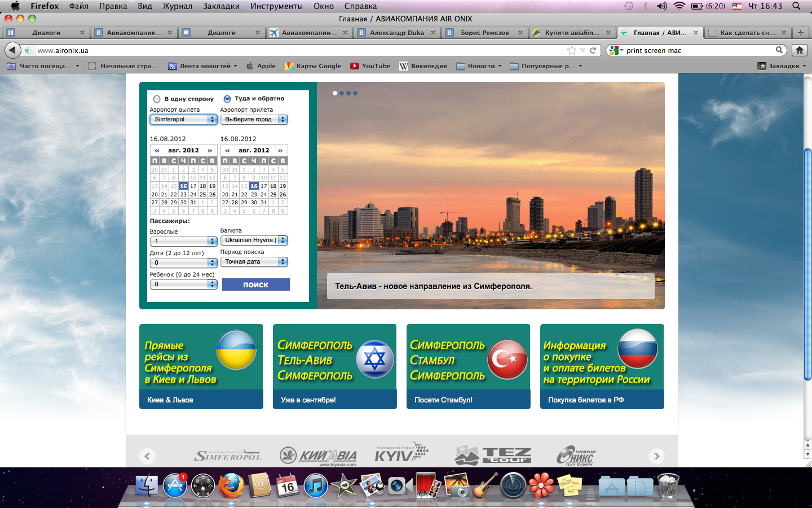Open the "Посети Стамбул!" banner link
Image resolution: width=812 pixels, height=508 pixels.
[x=443, y=400]
